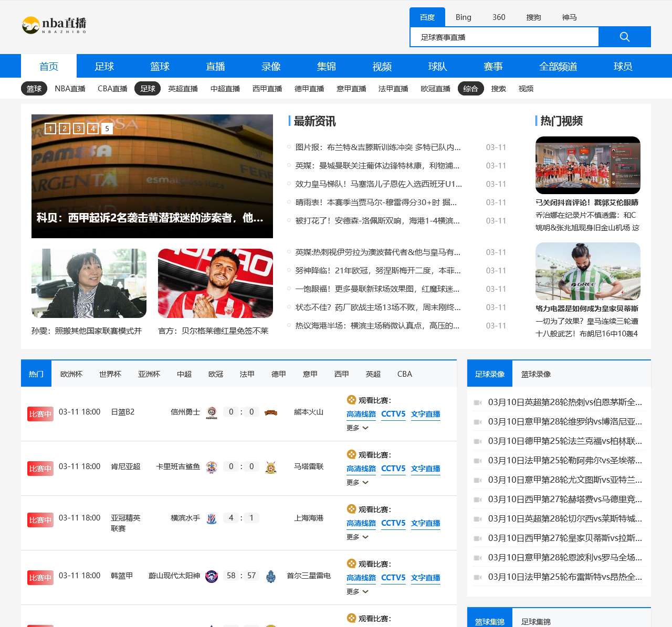
Task: Click video icon beside 切尔西vs莱斯特城 replay
Action: (478, 519)
